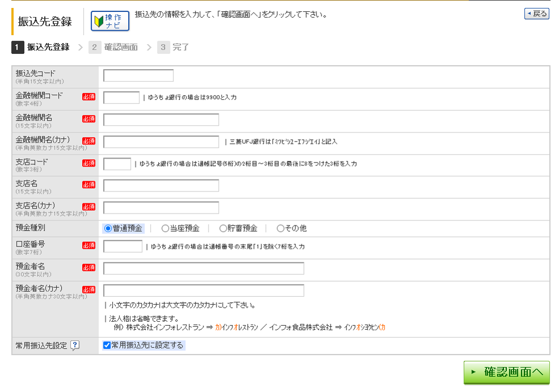Click the 必須 badge beside 支店名
This screenshot has width=559, height=392.
click(x=89, y=185)
